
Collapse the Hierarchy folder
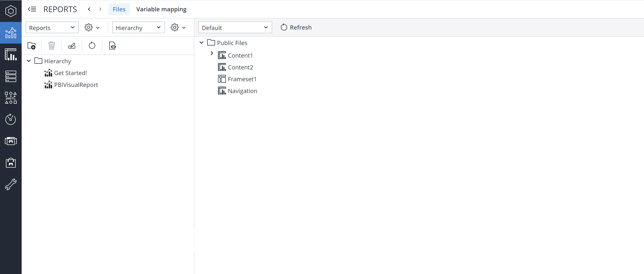click(x=29, y=61)
